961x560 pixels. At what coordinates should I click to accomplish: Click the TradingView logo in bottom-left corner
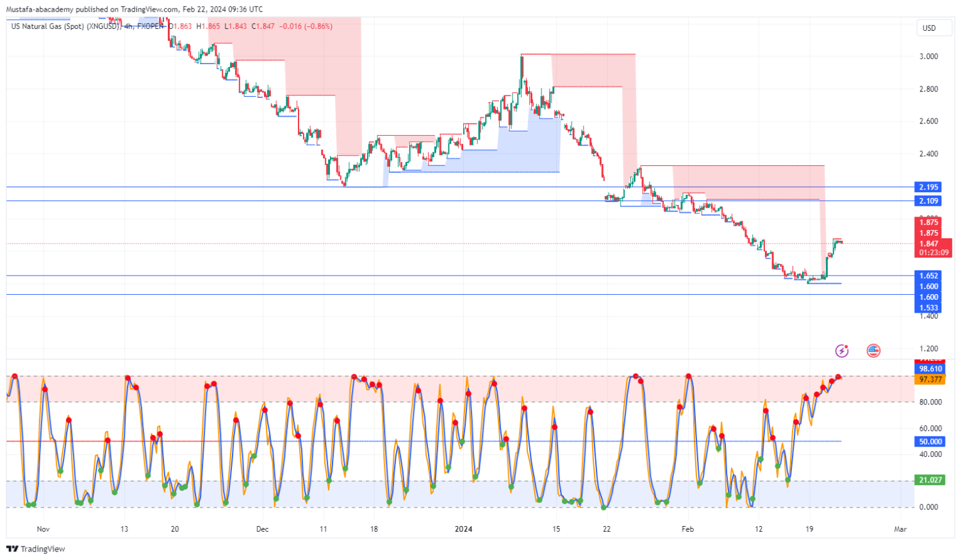click(x=36, y=549)
